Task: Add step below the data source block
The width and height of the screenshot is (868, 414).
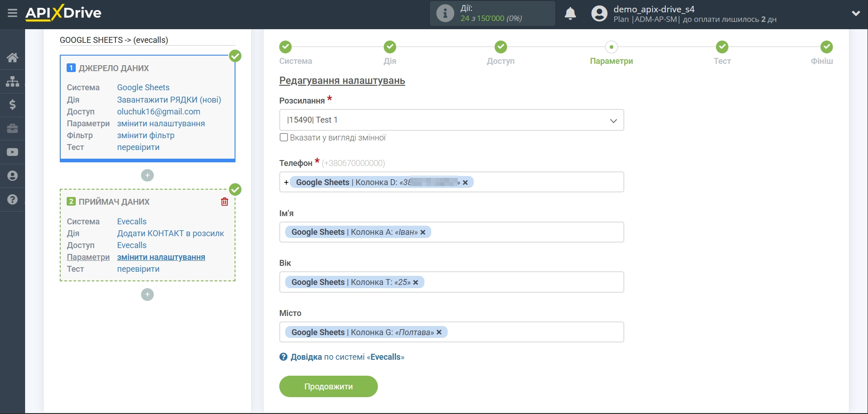Action: (x=147, y=175)
